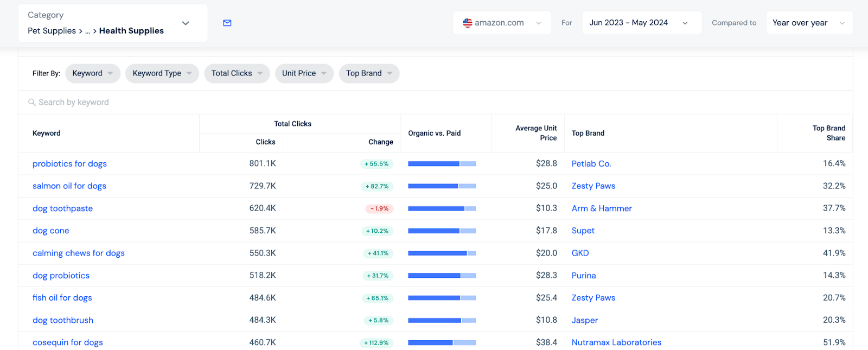Open the Year over year comparison dropdown
The height and width of the screenshot is (350, 868).
(x=809, y=23)
